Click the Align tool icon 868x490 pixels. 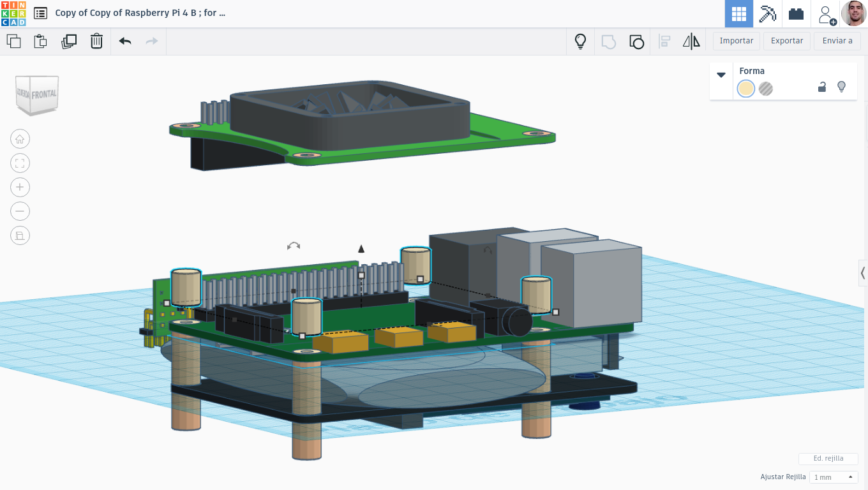point(664,41)
